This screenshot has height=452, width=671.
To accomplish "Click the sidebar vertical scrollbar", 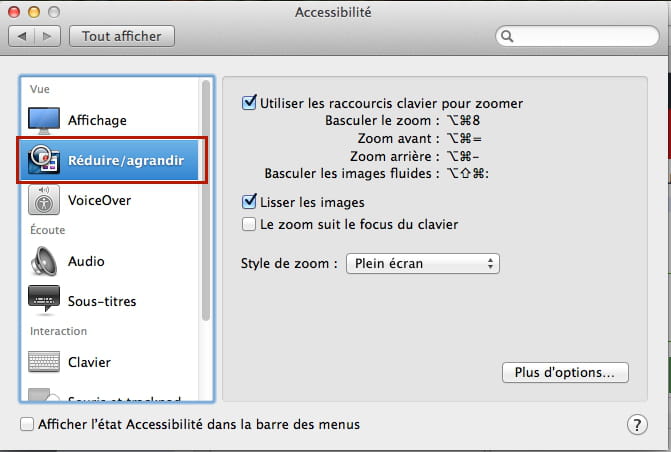I will 206,200.
